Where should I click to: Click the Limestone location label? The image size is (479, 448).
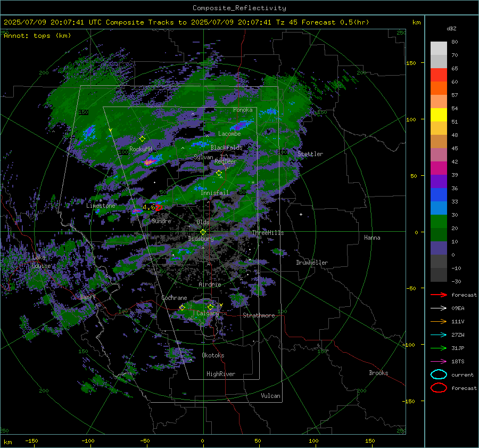click(x=101, y=206)
